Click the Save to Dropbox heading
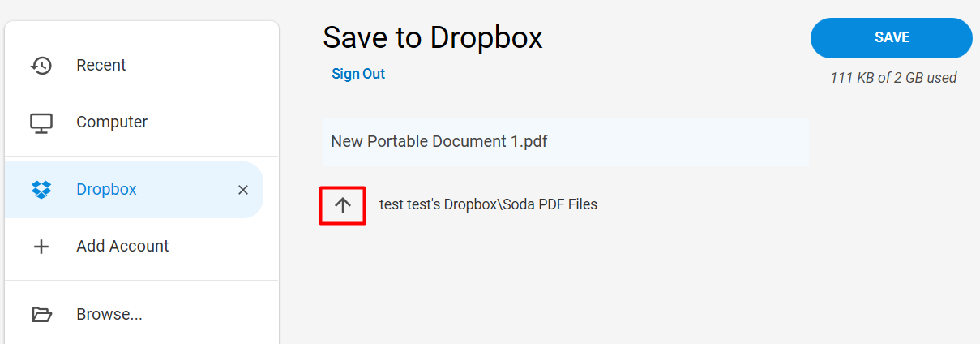Screen dimensions: 980x344 click(x=433, y=37)
